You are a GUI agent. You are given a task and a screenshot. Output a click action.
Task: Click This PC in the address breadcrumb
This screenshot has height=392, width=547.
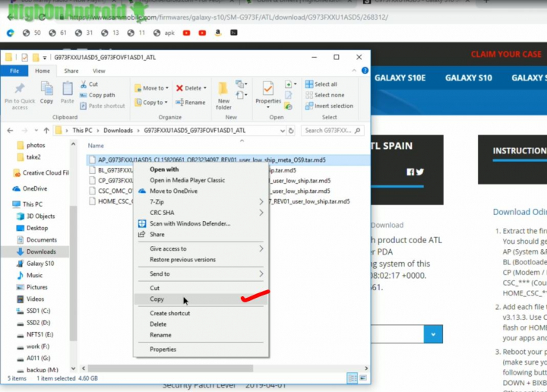pyautogui.click(x=82, y=131)
